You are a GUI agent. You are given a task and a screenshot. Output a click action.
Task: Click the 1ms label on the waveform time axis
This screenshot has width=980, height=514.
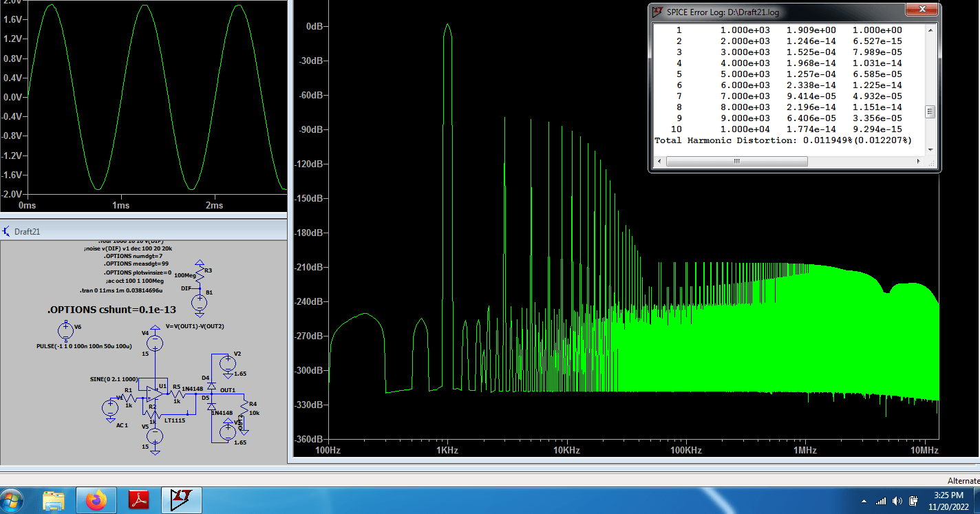click(x=120, y=205)
